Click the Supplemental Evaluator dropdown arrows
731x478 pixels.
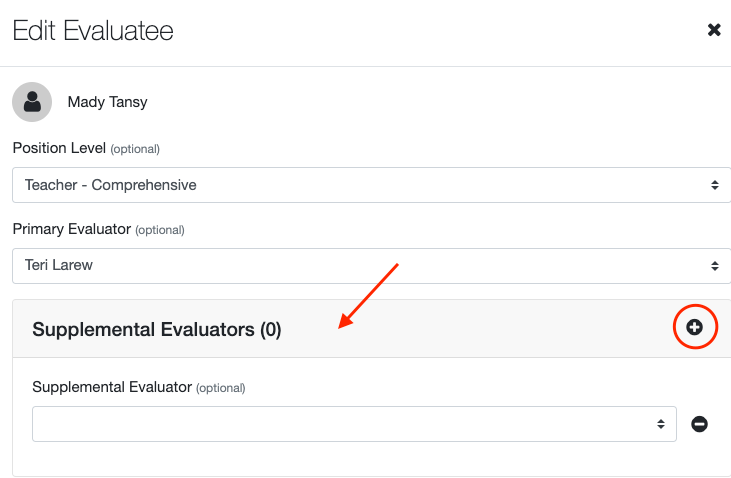pos(661,424)
